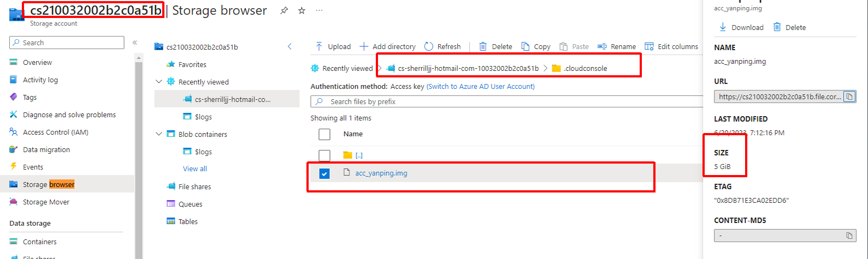The width and height of the screenshot is (868, 259).
Task: Open File shares in the tree
Action: pyautogui.click(x=194, y=187)
